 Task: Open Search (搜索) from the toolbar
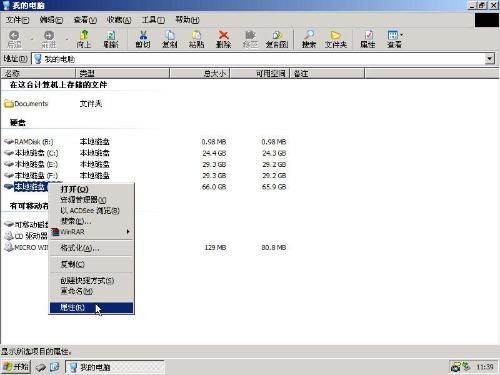click(x=309, y=39)
